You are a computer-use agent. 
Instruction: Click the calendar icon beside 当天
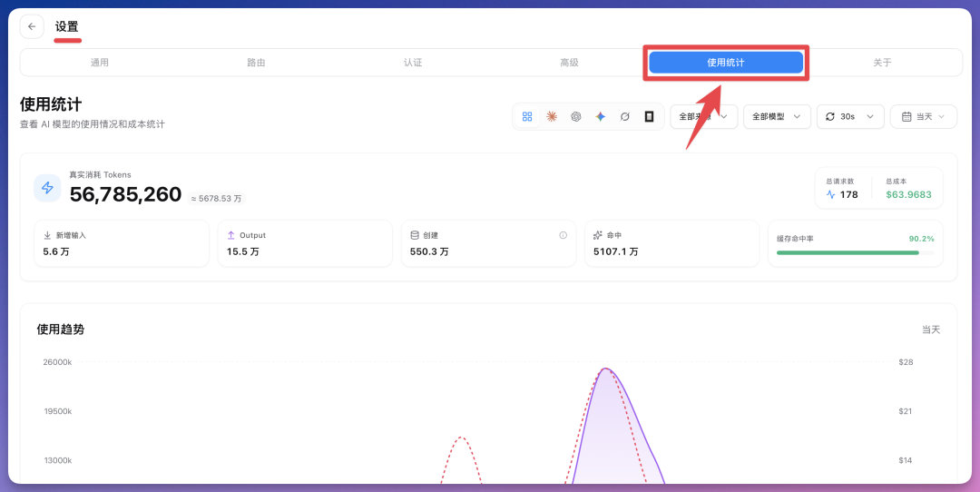pyautogui.click(x=906, y=116)
